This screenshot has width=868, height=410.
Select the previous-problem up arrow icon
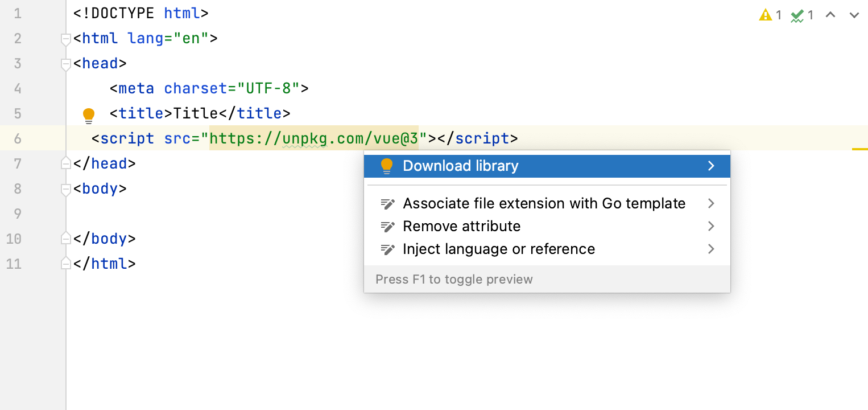(x=830, y=15)
